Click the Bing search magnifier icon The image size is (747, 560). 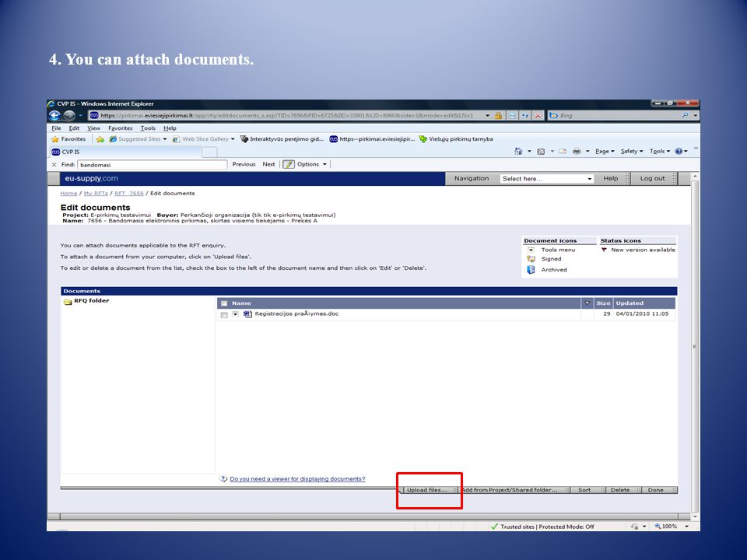(685, 115)
